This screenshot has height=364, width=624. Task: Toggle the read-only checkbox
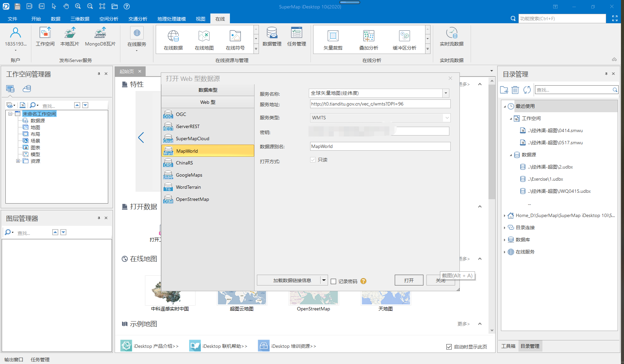[x=313, y=160]
